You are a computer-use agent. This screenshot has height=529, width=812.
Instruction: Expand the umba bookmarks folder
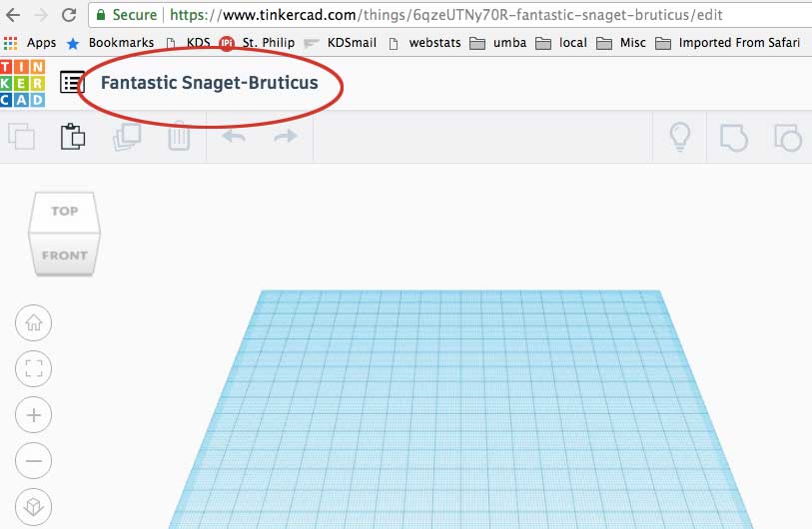(498, 43)
